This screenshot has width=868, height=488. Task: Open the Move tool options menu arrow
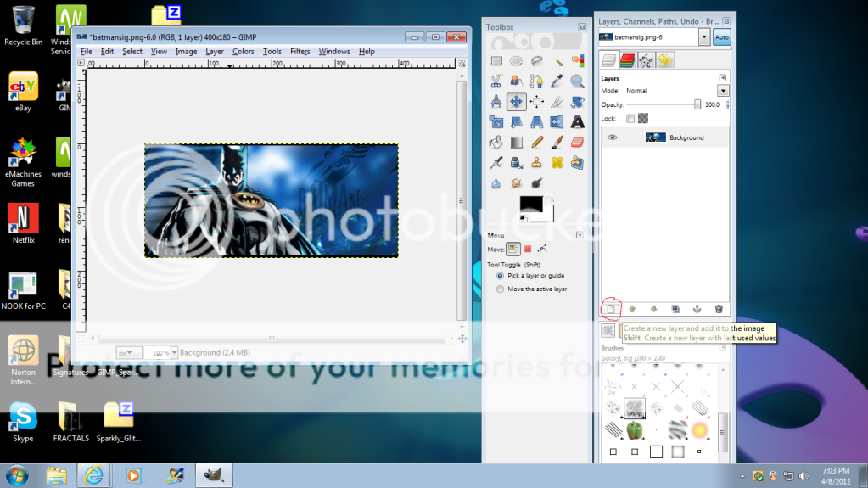pos(580,235)
